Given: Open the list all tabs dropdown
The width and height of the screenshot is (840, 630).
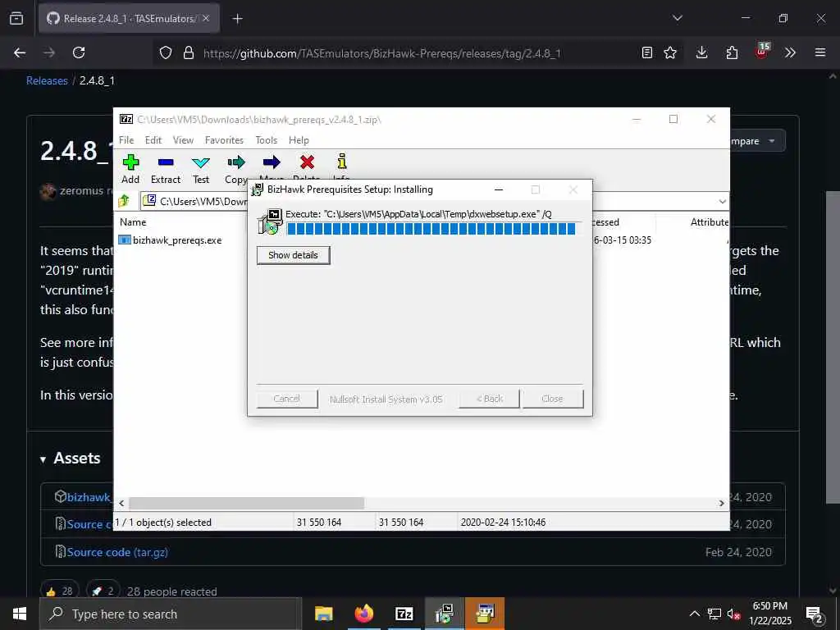Looking at the screenshot, I should [677, 18].
